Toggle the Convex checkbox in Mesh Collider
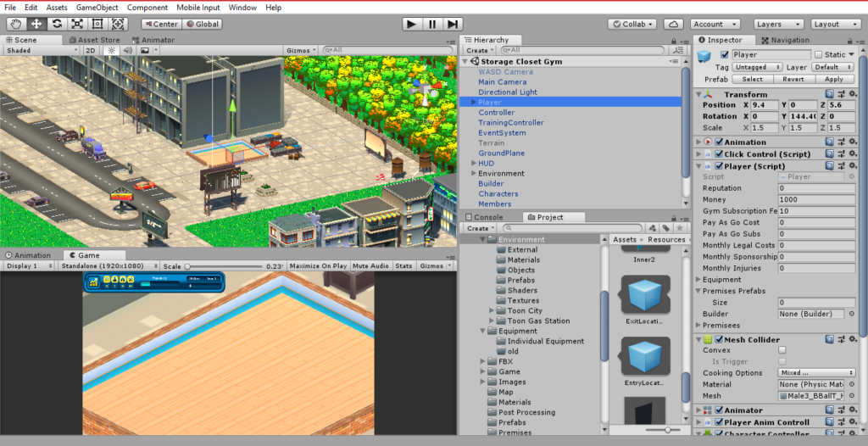Viewport: 868px width, 446px height. click(x=782, y=350)
